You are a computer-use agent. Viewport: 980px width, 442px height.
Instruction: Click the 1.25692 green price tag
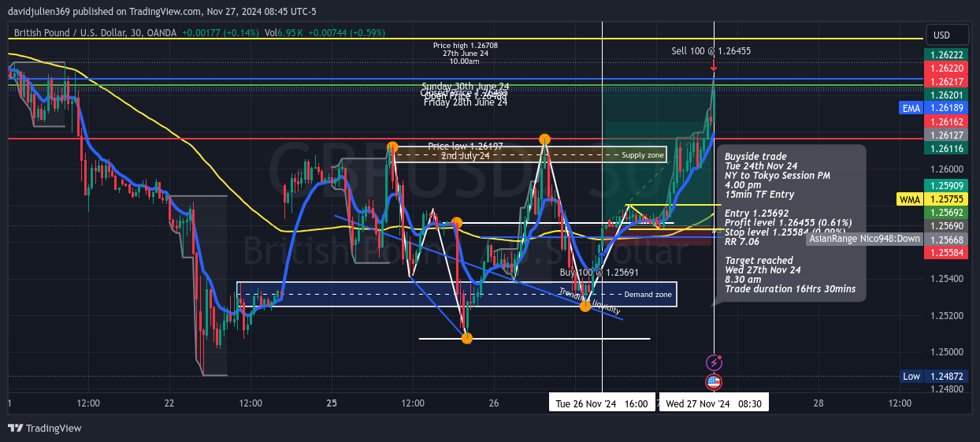point(946,213)
